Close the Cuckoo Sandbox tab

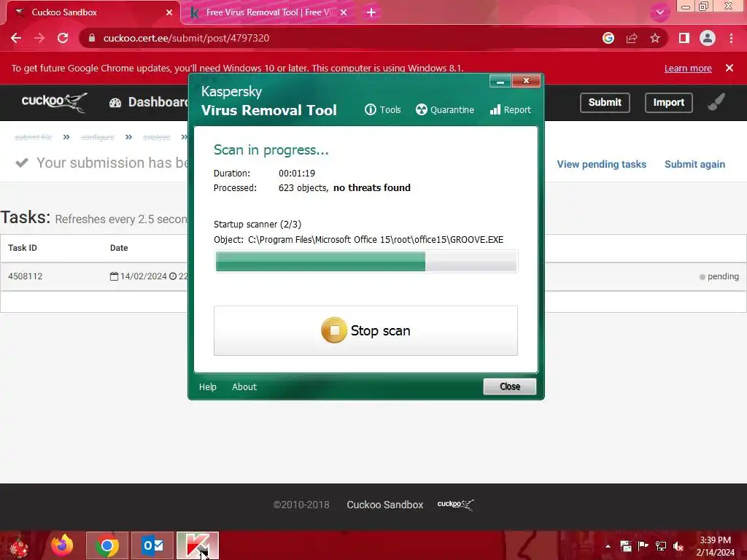(x=169, y=12)
